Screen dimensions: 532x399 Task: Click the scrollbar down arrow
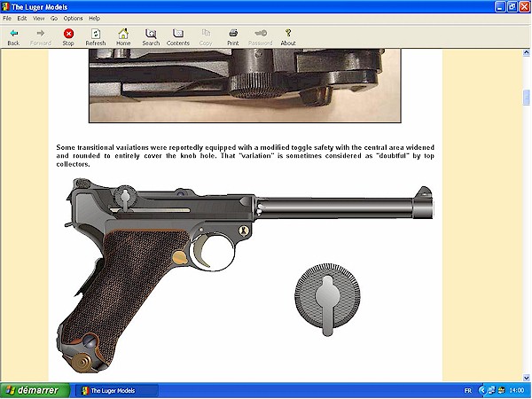(526, 378)
